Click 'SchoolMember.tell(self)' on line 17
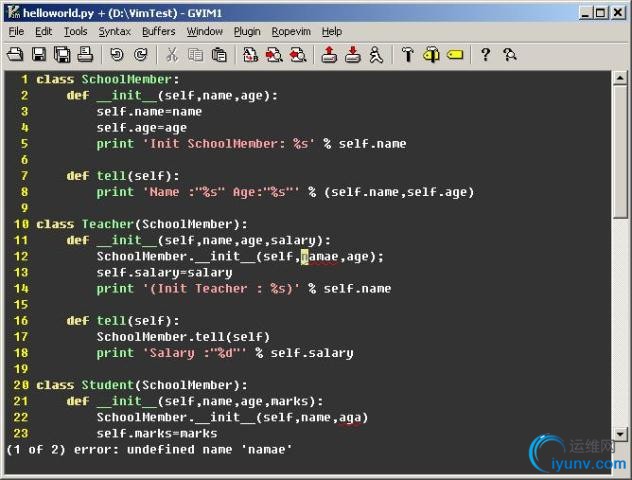Image resolution: width=632 pixels, height=480 pixels. click(183, 337)
